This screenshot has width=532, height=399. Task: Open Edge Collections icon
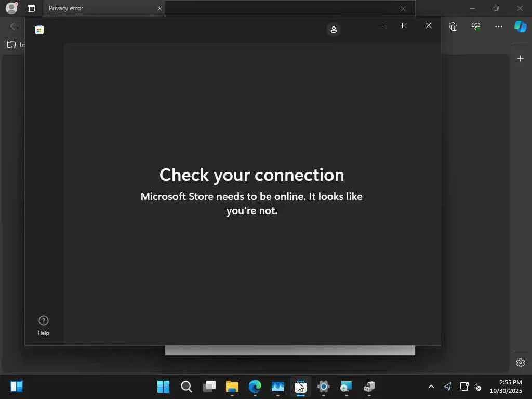click(x=453, y=26)
